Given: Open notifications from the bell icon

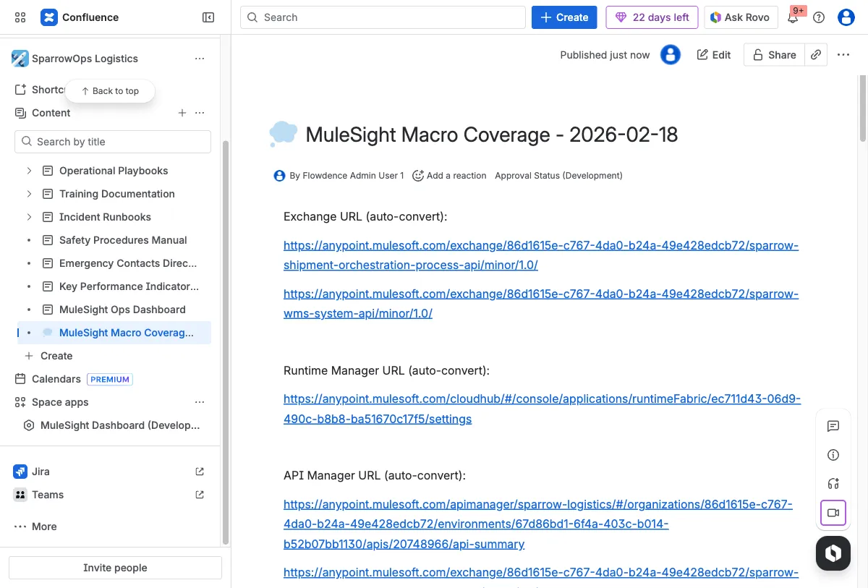Looking at the screenshot, I should 793,17.
